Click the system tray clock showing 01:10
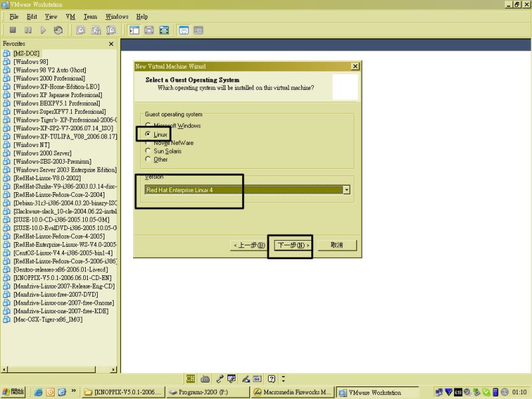532x399 pixels. (519, 392)
